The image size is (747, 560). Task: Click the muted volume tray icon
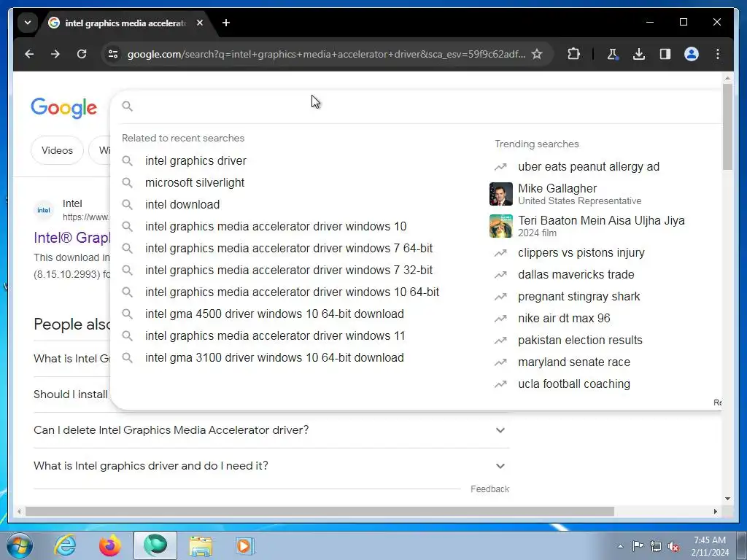[673, 546]
